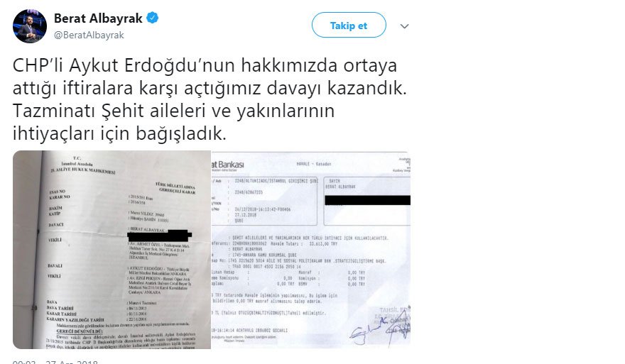This screenshot has height=364, width=625.
Task: Click the tweet line starting with Tazminatı Şehit
Action: [173, 111]
